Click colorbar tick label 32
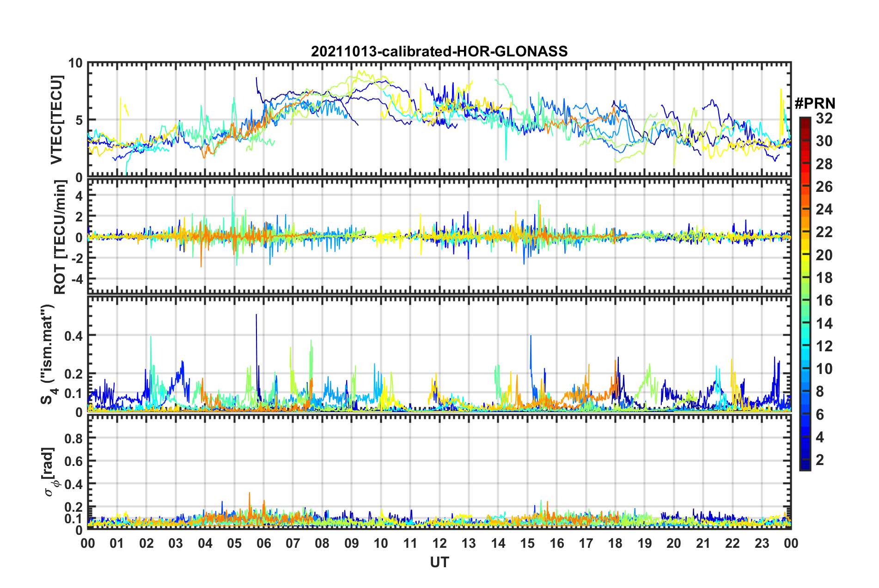 [824, 118]
